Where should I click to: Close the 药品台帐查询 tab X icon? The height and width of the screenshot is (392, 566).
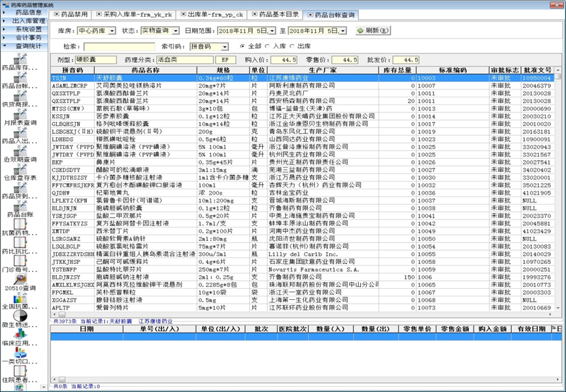310,15
